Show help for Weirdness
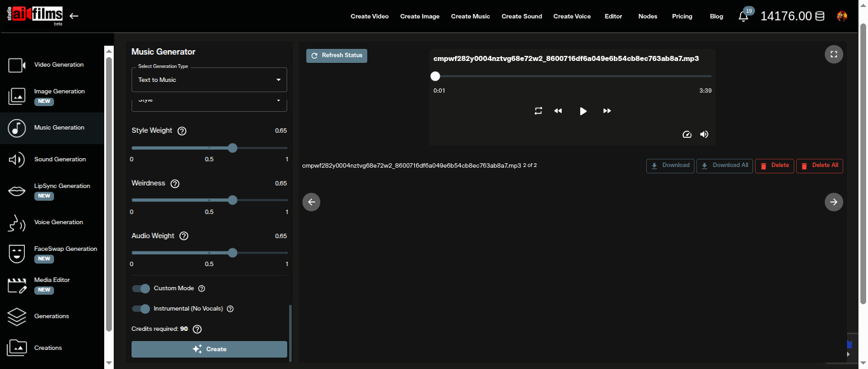Image resolution: width=868 pixels, height=369 pixels. pos(175,184)
